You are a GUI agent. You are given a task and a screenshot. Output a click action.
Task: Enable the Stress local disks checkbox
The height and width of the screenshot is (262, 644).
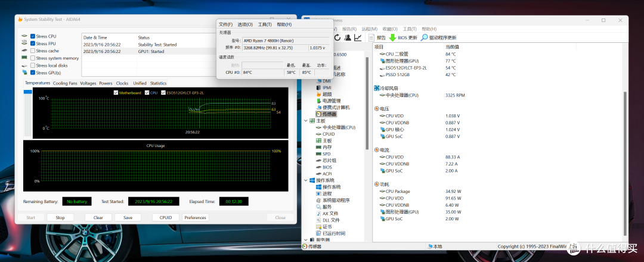33,65
